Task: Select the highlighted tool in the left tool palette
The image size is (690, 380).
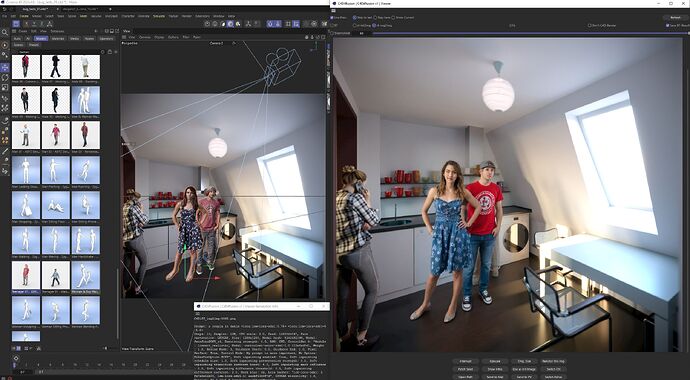Action: click(x=5, y=67)
